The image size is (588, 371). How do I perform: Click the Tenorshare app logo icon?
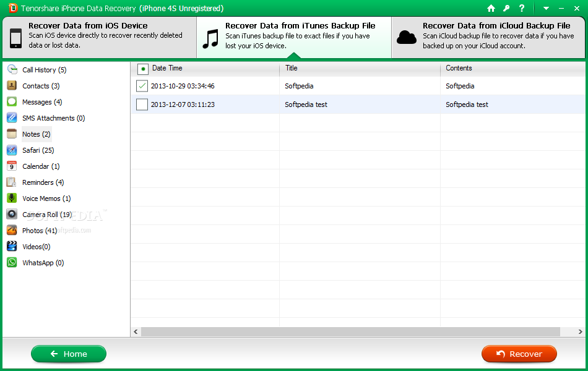13,8
